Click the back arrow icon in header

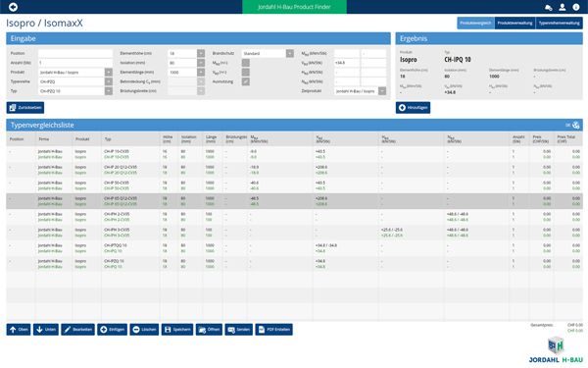pyautogui.click(x=13, y=7)
